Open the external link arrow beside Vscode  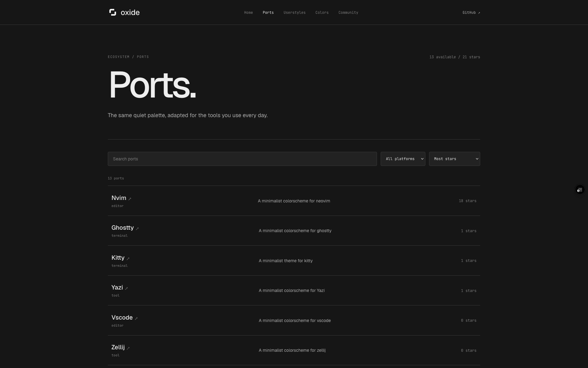136,318
